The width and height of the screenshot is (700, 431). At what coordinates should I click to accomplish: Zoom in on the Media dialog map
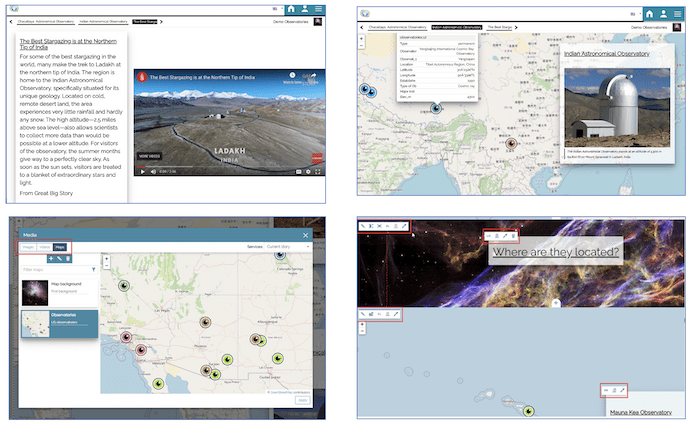pos(107,259)
